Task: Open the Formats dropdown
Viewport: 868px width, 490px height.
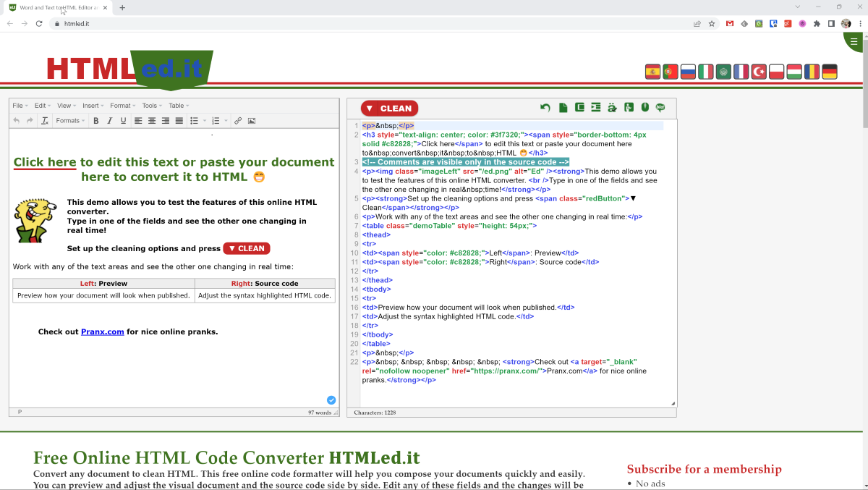Action: [x=70, y=121]
